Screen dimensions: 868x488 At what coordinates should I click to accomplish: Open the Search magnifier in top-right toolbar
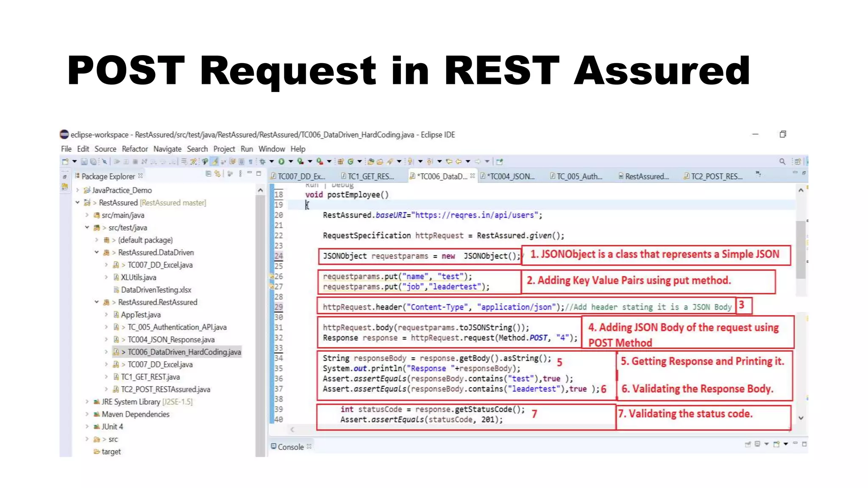coord(782,161)
